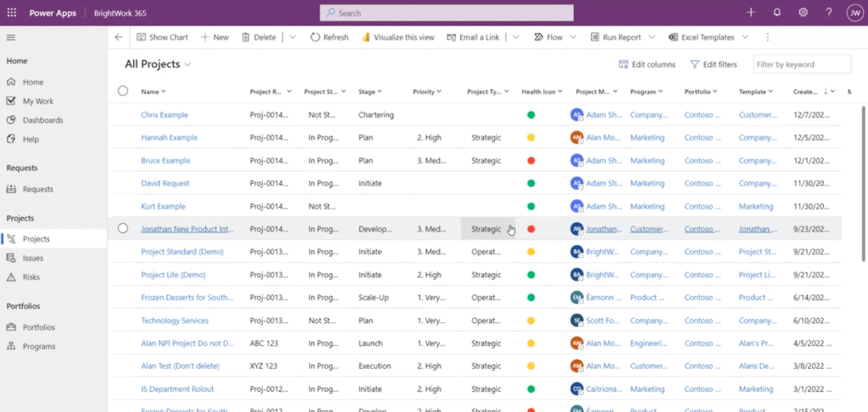Click the help question mark icon
Screen dimensions: 868x412
pos(828,13)
